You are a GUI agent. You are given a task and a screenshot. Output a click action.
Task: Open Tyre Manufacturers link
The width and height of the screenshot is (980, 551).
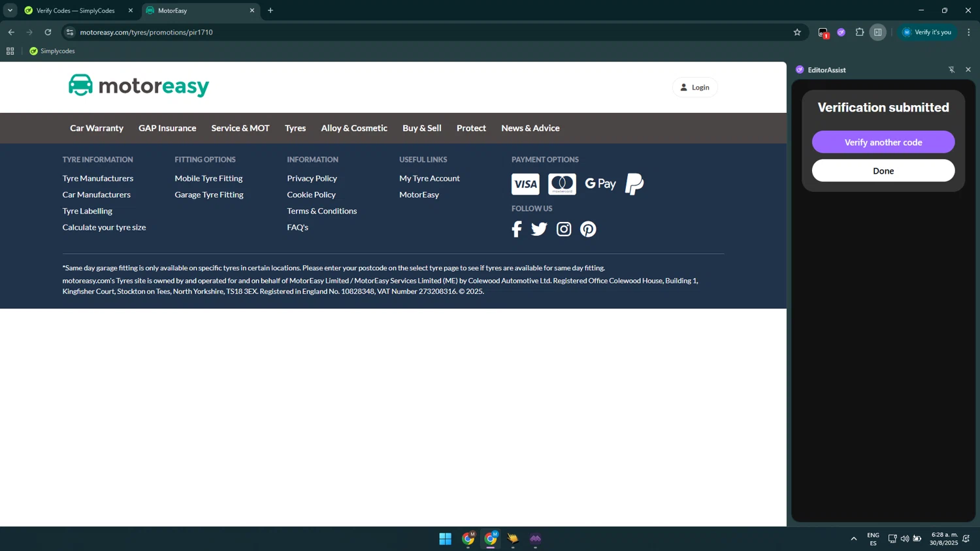[x=98, y=178]
